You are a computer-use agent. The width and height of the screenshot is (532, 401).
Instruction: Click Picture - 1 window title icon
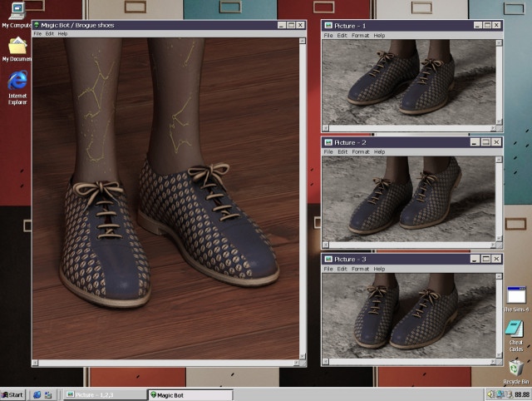pos(328,25)
